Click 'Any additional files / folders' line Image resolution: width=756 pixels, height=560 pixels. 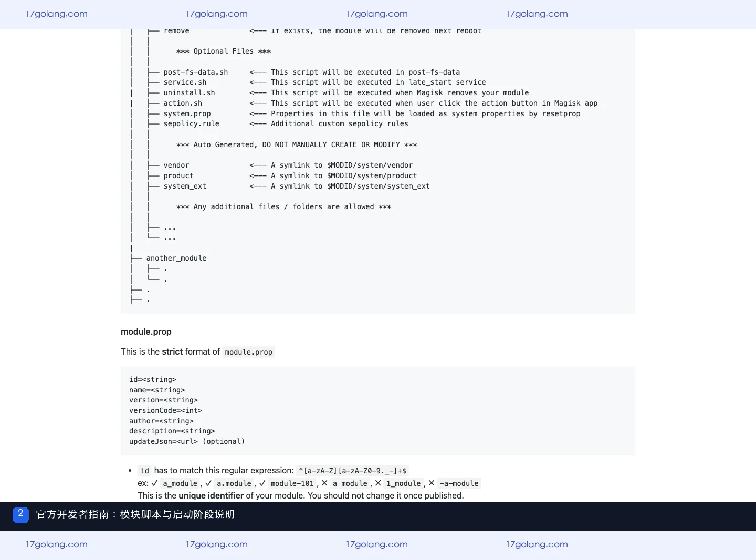[x=283, y=207]
